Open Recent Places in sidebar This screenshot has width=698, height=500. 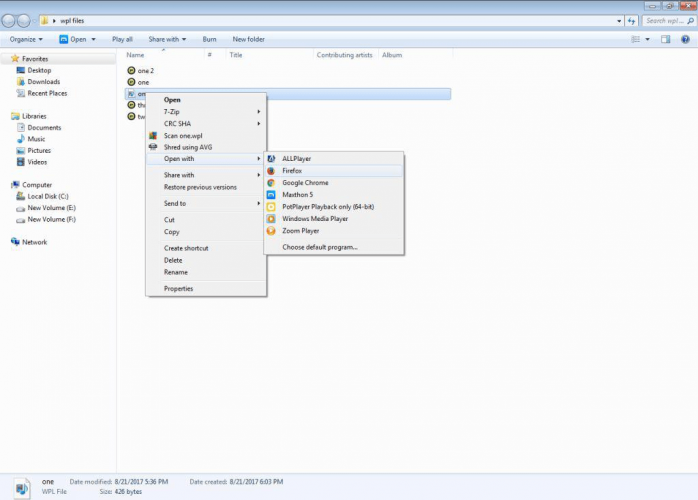[47, 93]
